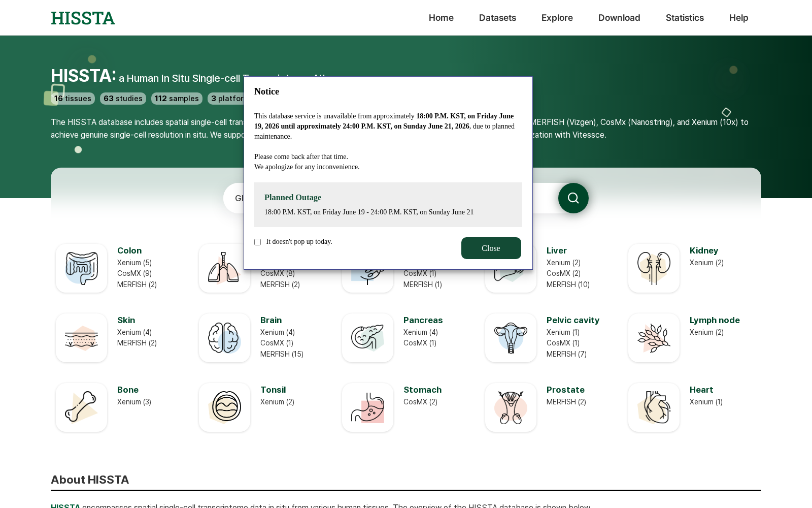Open the Heart tissue name link
Image resolution: width=812 pixels, height=508 pixels.
coord(701,390)
